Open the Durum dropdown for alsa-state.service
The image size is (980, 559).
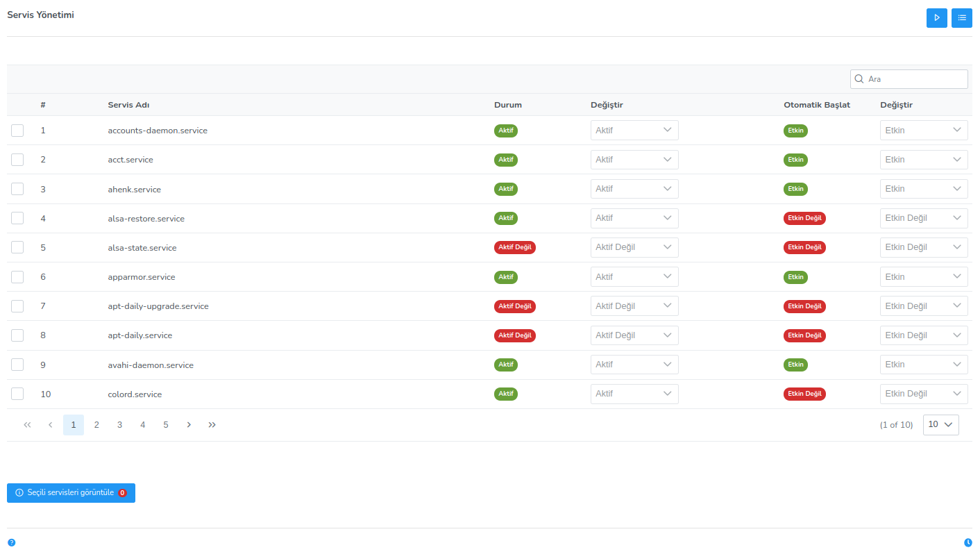coord(634,247)
